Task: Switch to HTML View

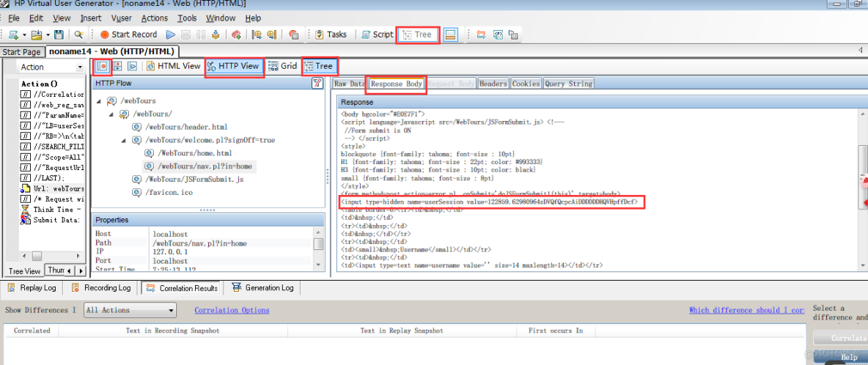Action: (174, 66)
